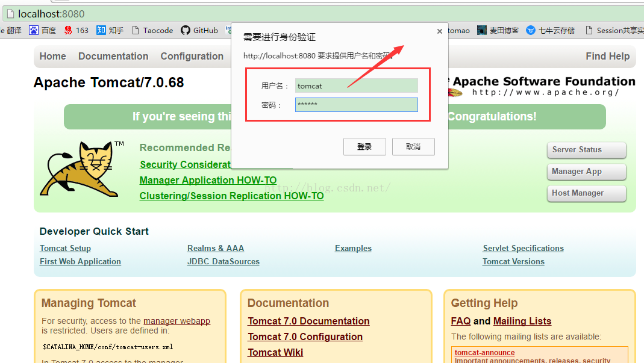Open the 麦田博客 bookmark icon
Viewport: 644px width, 363px height.
pos(482,30)
